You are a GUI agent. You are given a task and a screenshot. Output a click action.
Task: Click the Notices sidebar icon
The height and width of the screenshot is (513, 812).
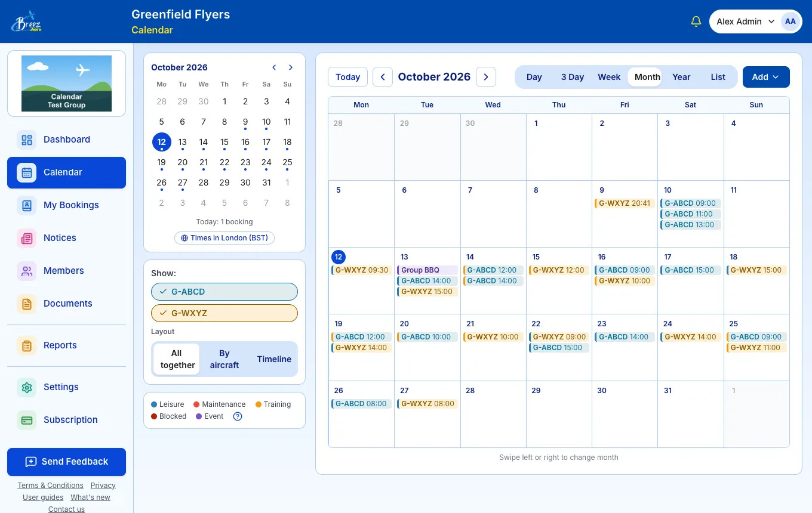[27, 238]
